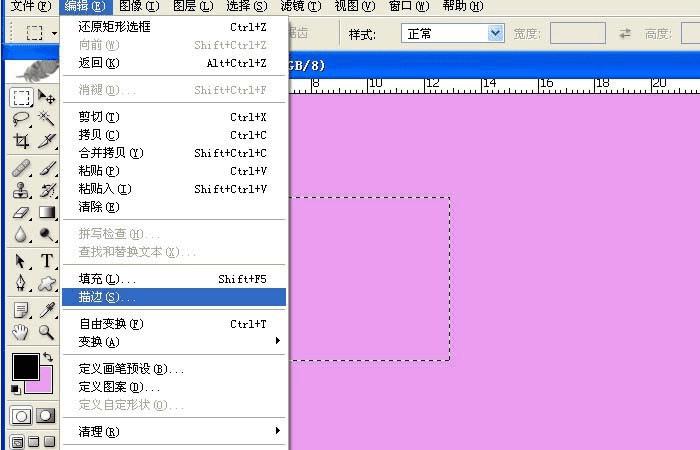
Task: Open the 样式 dropdown showing 正常
Action: pyautogui.click(x=453, y=33)
